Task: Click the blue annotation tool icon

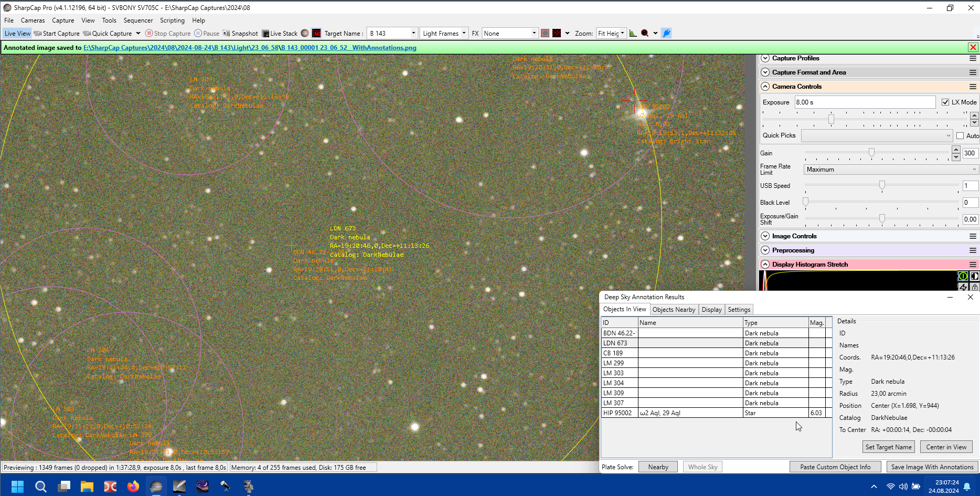Action: [x=666, y=33]
